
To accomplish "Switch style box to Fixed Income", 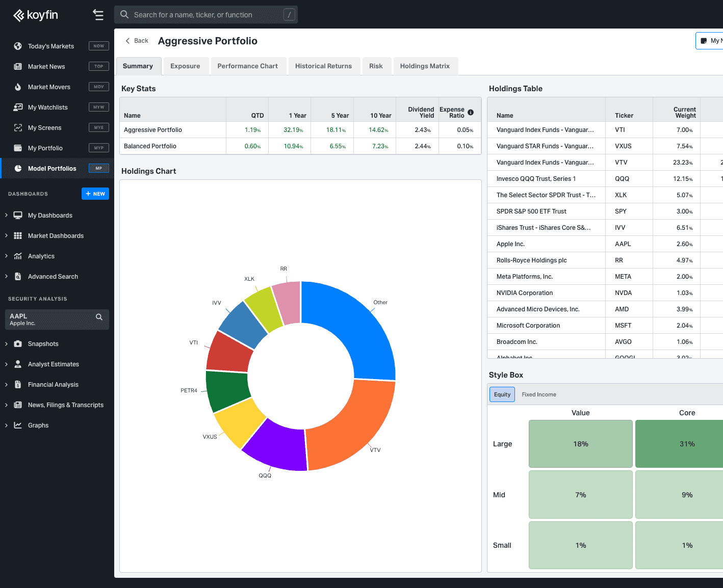I will (539, 394).
